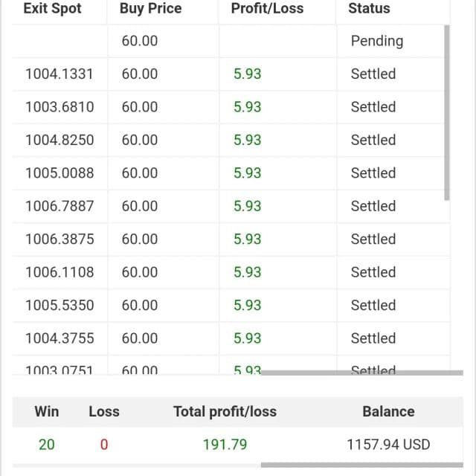Grab the vertical table scrollbar thumb
Screen dimensions: 476x476
pos(446,112)
